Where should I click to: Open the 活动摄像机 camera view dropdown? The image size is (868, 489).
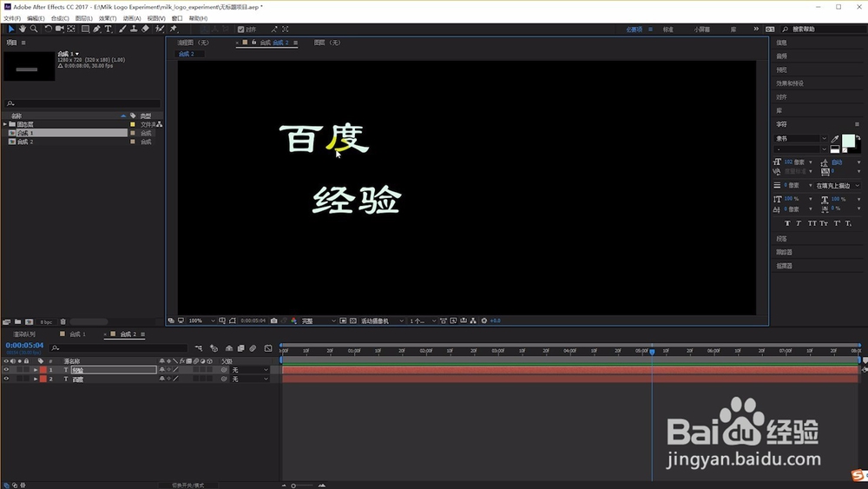383,320
